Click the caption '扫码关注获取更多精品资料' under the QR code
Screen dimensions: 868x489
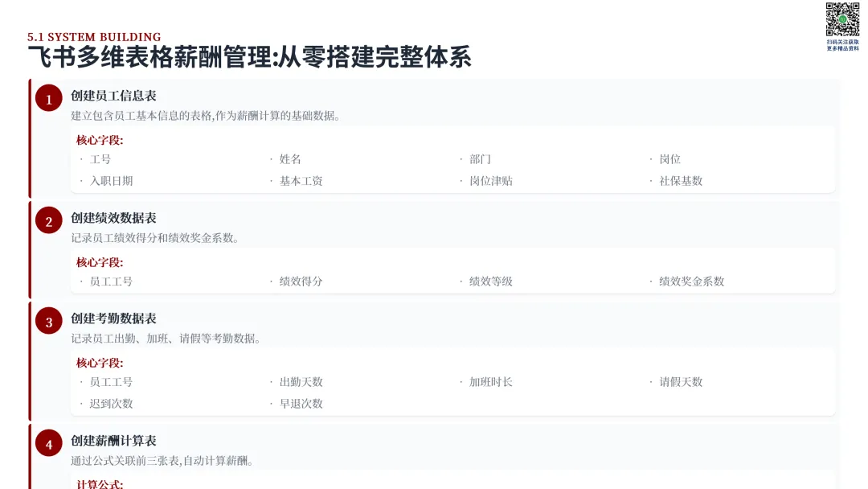pyautogui.click(x=842, y=45)
